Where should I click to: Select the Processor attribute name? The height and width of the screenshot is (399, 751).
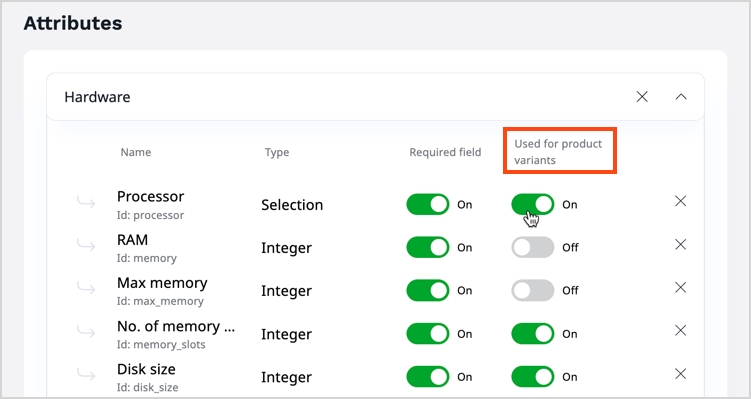[150, 196]
